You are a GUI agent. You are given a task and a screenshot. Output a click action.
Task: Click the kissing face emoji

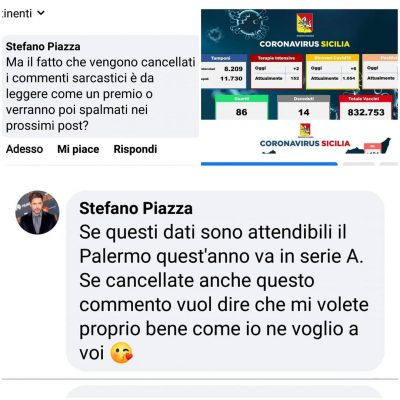(x=122, y=353)
